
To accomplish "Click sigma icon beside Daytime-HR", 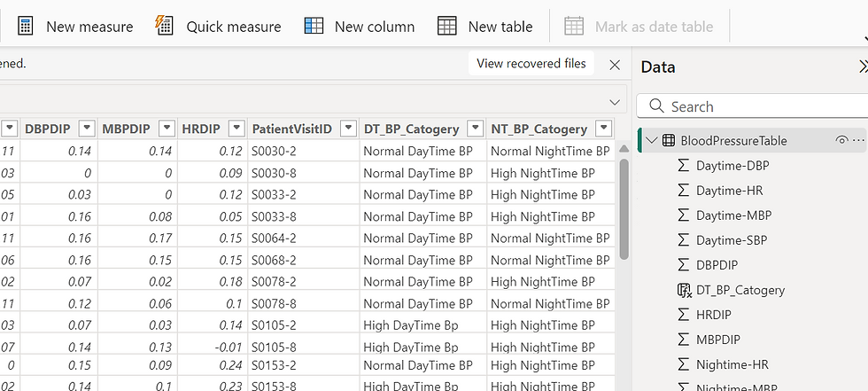I will click(684, 190).
